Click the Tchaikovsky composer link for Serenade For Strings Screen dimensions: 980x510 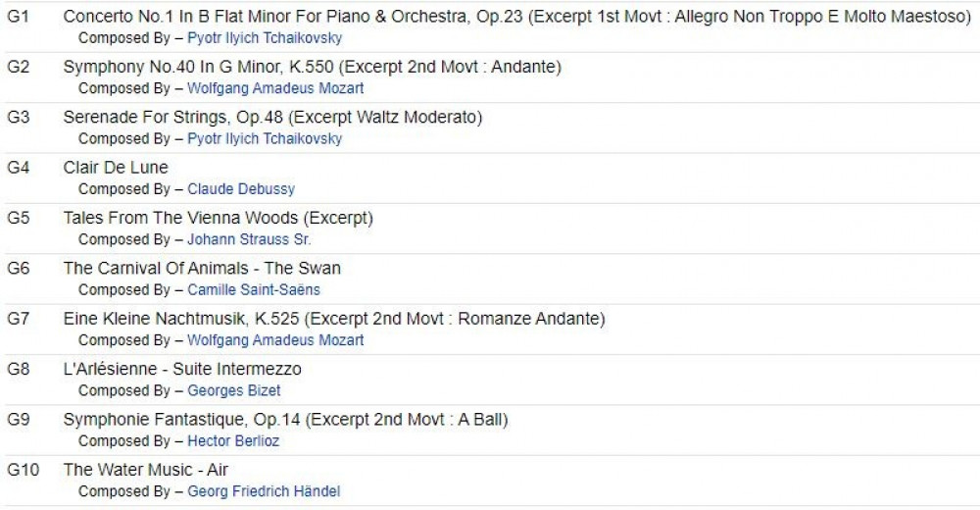[265, 139]
